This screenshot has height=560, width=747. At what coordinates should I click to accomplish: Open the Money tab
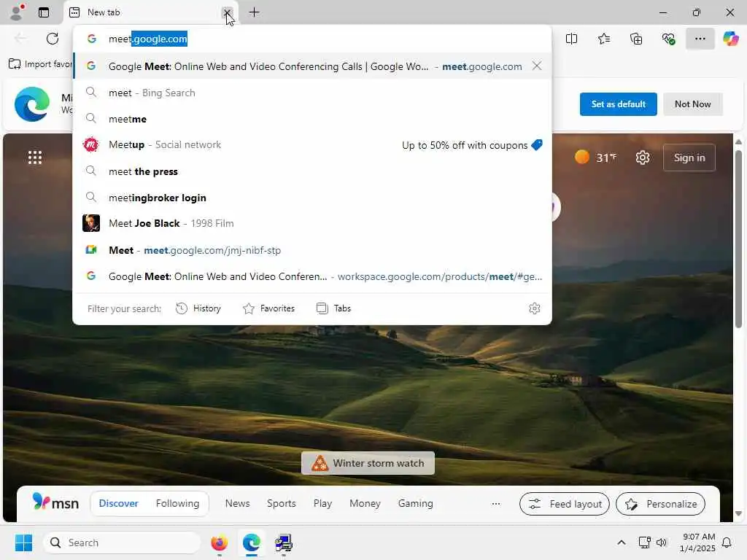pyautogui.click(x=365, y=503)
